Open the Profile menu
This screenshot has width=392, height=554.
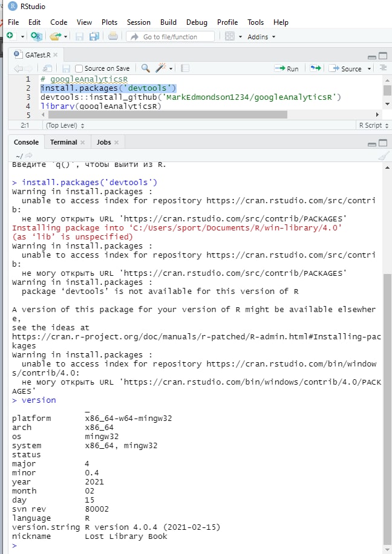pyautogui.click(x=227, y=22)
